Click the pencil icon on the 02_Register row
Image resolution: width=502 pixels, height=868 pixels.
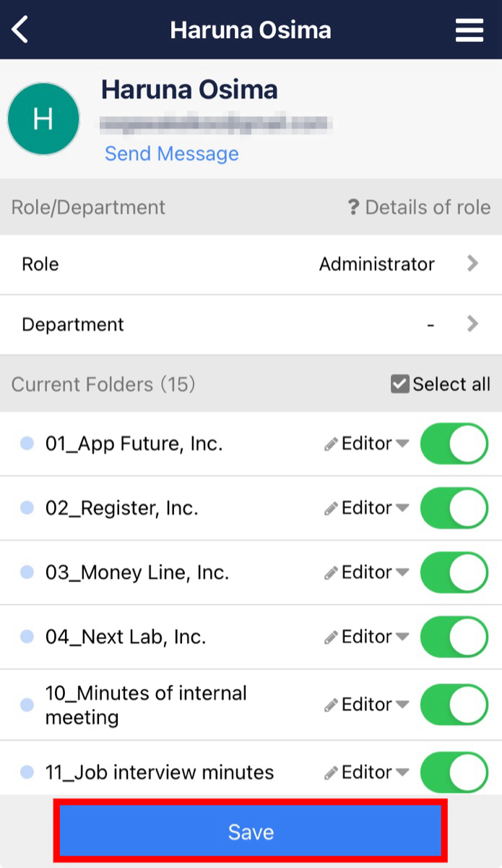pyautogui.click(x=332, y=507)
